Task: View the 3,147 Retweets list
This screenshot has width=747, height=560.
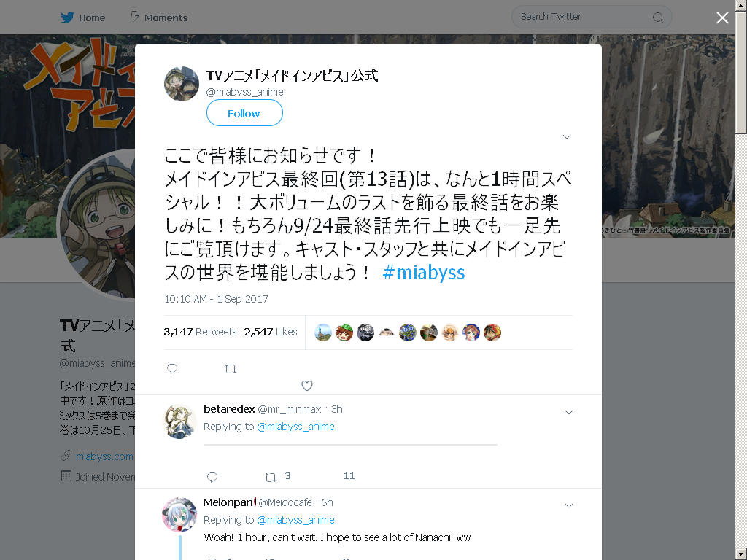Action: (x=200, y=332)
